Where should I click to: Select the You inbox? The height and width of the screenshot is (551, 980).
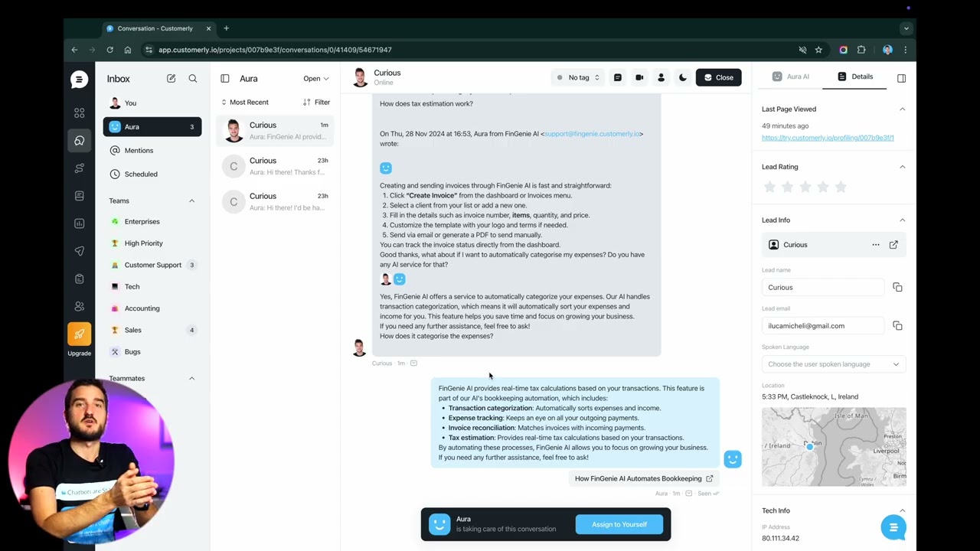pos(152,103)
